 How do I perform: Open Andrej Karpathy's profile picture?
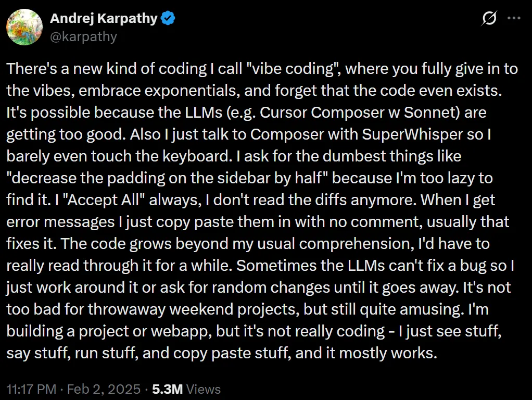(24, 27)
